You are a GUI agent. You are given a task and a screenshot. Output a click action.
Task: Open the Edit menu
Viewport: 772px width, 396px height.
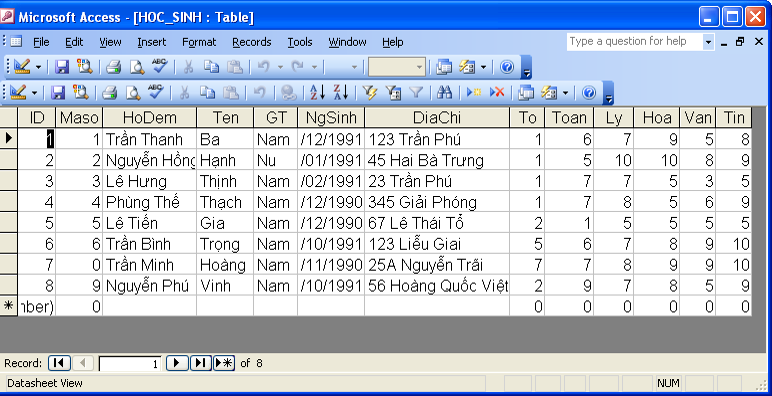click(74, 42)
